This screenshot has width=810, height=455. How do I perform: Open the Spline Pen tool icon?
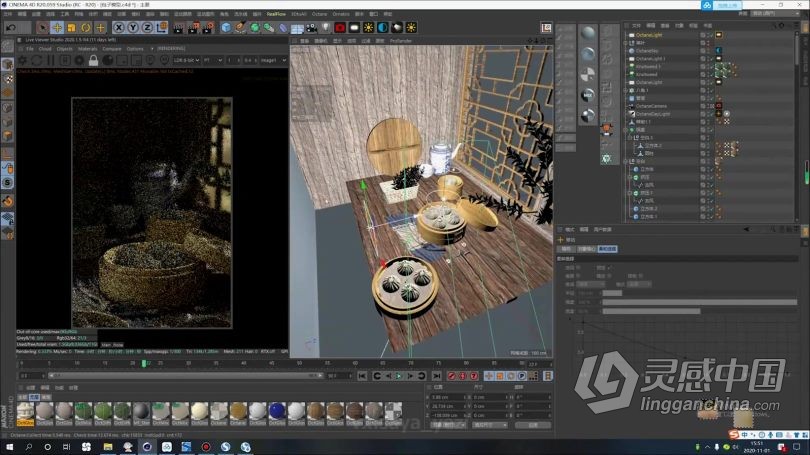[x=241, y=28]
